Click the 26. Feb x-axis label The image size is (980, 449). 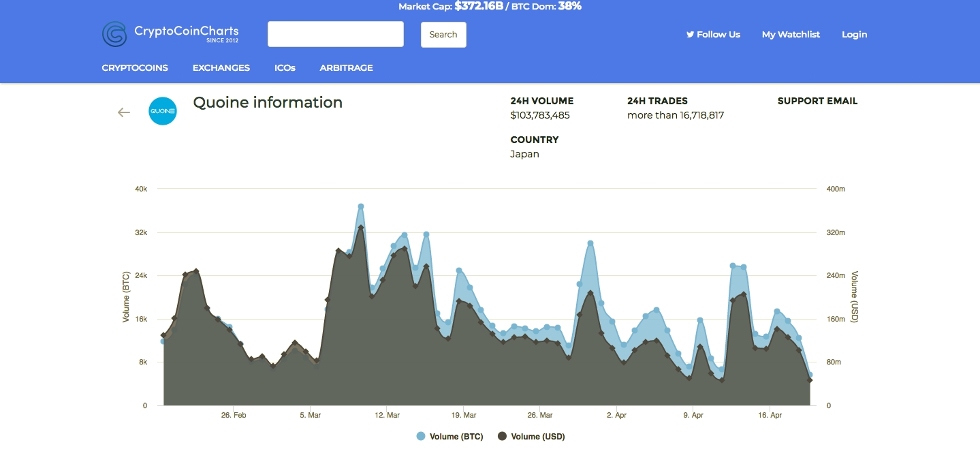(234, 414)
